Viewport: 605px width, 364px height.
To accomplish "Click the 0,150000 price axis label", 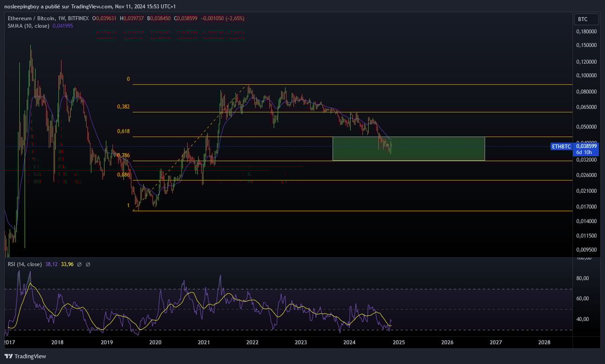I will [x=586, y=45].
